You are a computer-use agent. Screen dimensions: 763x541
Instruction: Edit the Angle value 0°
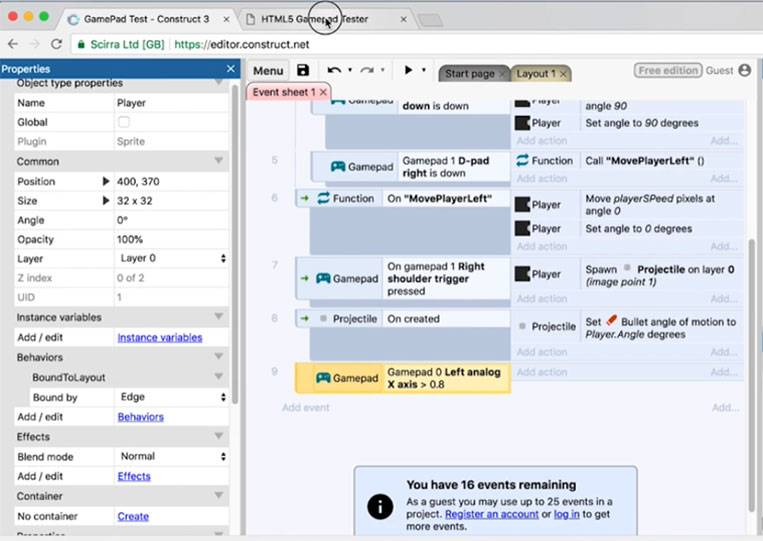pyautogui.click(x=171, y=220)
